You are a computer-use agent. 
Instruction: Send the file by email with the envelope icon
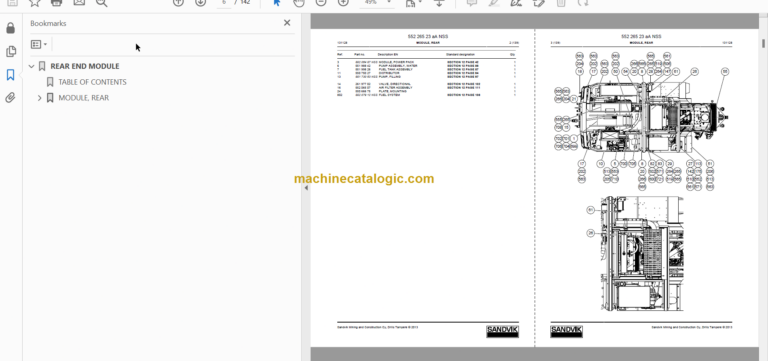pos(79,3)
